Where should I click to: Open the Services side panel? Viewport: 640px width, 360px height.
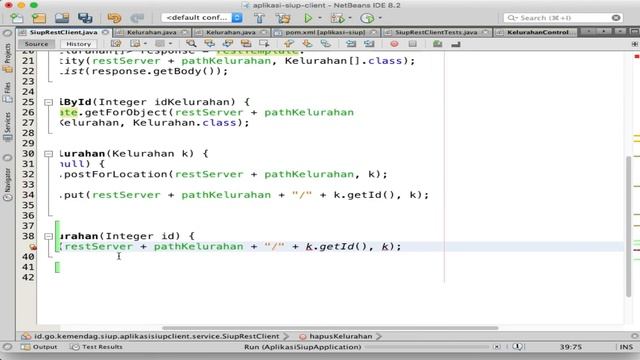click(8, 127)
